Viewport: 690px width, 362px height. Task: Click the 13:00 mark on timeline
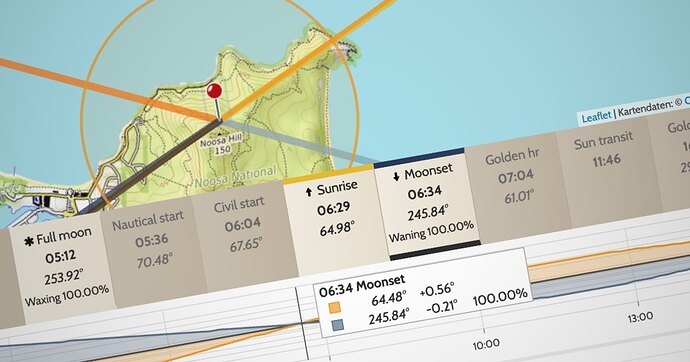640,317
